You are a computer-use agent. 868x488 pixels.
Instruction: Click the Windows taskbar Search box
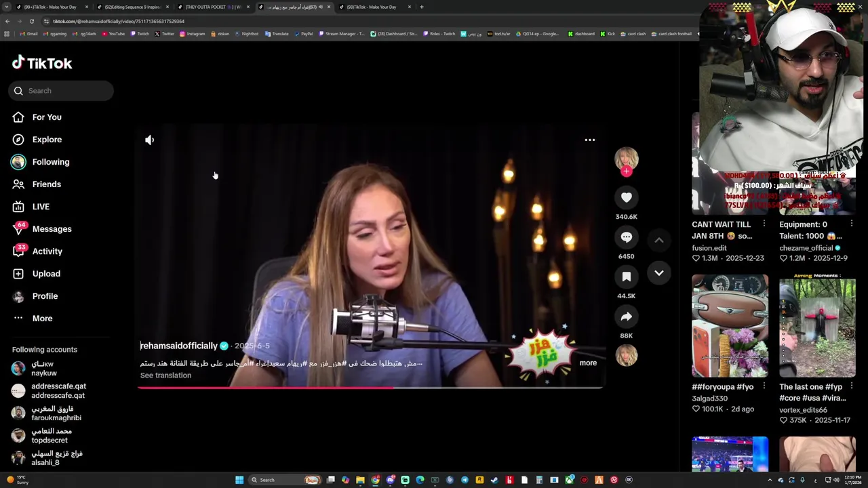click(x=285, y=480)
